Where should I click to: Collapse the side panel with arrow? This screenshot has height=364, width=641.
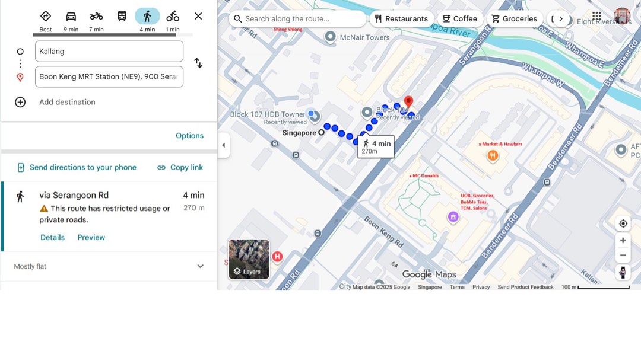point(223,145)
